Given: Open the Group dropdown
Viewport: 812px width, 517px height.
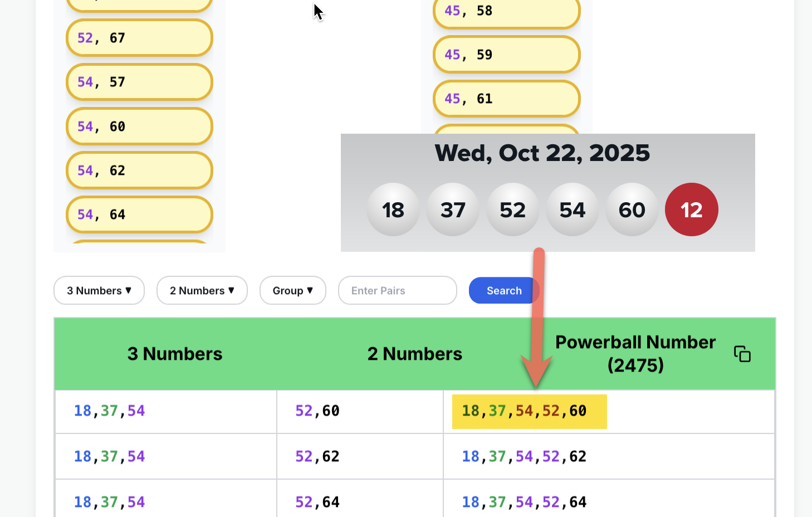Looking at the screenshot, I should pyautogui.click(x=292, y=290).
